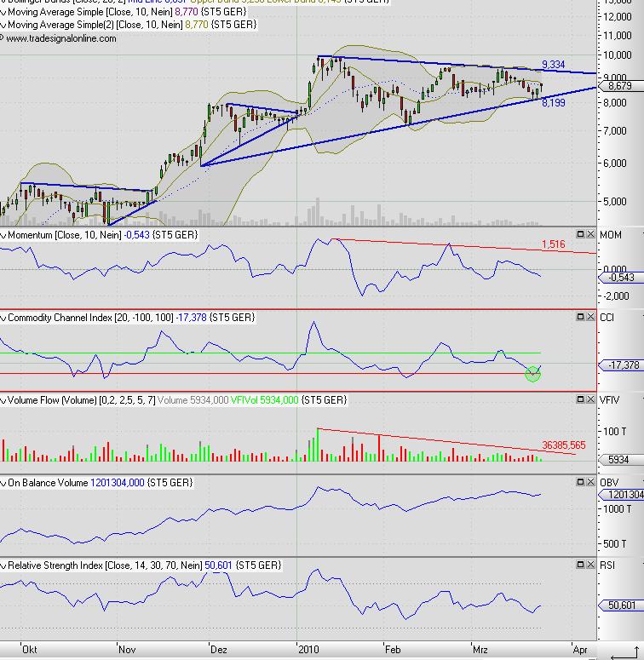Viewport: 644px width, 660px height.
Task: Select the On Balance Volume indicator label
Action: coord(48,482)
